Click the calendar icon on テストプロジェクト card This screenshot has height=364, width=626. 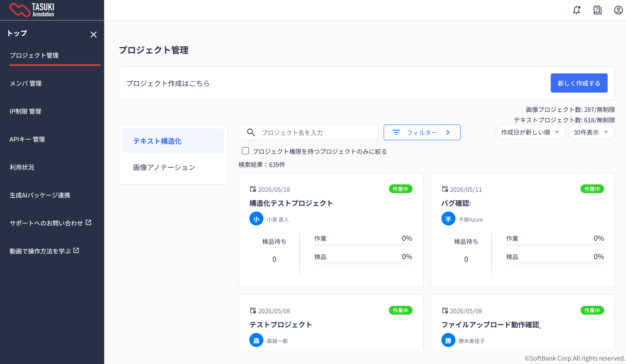pyautogui.click(x=253, y=310)
